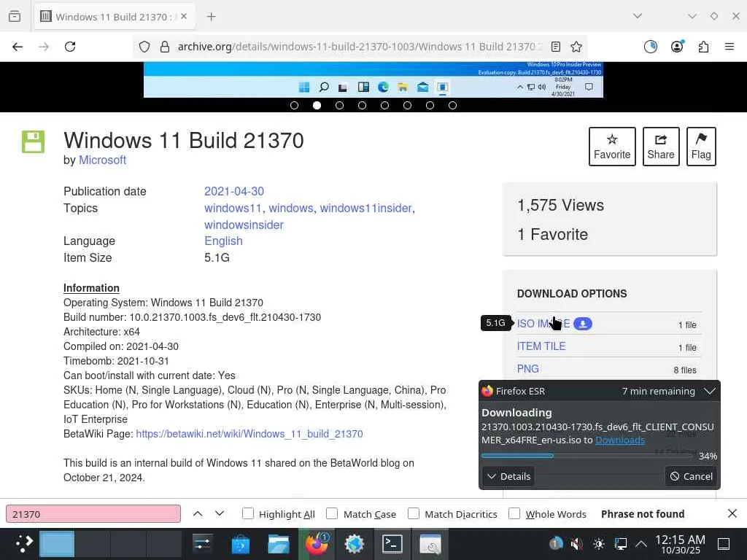The image size is (747, 560).
Task: Switch to the first virtual desktop pager
Action: (57, 544)
